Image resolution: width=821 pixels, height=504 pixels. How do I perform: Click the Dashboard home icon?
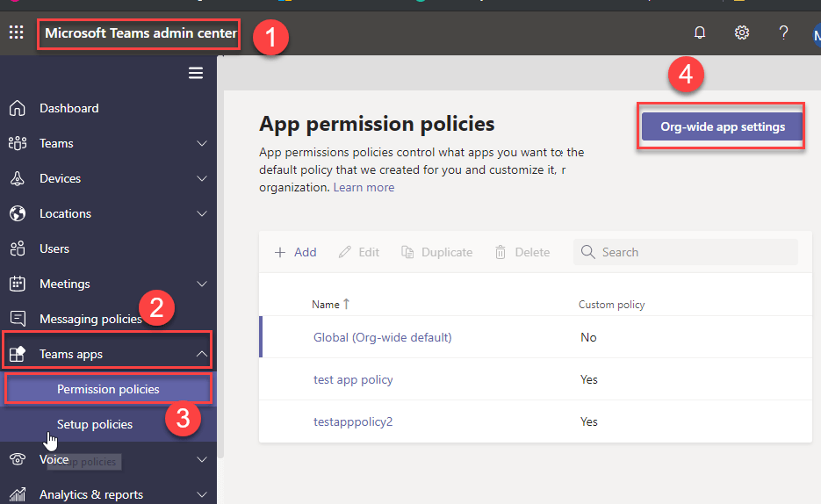pos(17,108)
